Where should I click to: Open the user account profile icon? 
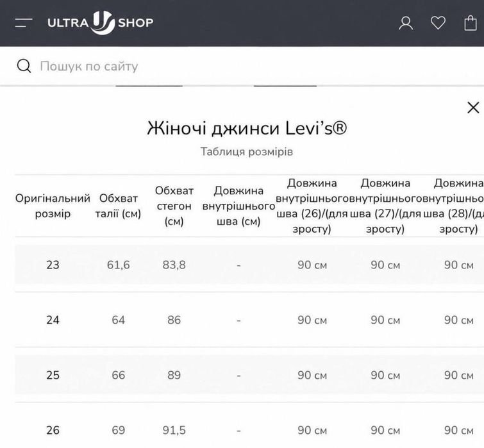(x=406, y=23)
